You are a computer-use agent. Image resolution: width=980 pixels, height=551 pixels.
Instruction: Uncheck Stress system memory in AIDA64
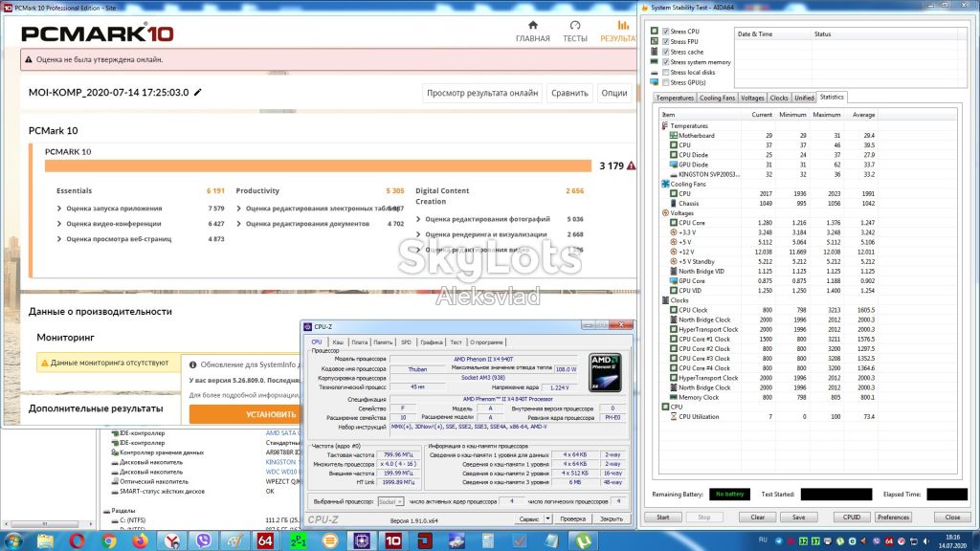[x=666, y=62]
